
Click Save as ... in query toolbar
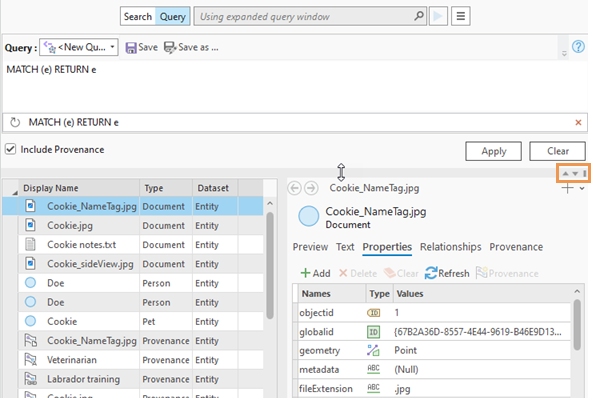tap(198, 47)
